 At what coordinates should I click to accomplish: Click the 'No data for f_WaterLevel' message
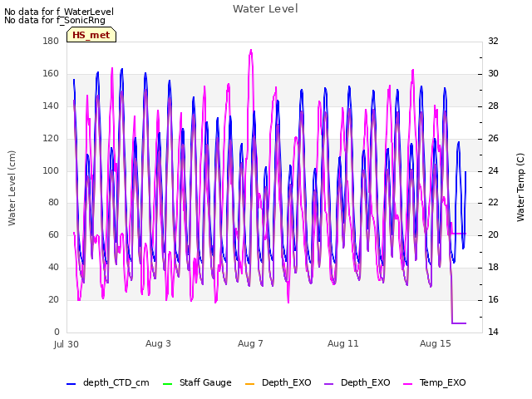click(59, 12)
